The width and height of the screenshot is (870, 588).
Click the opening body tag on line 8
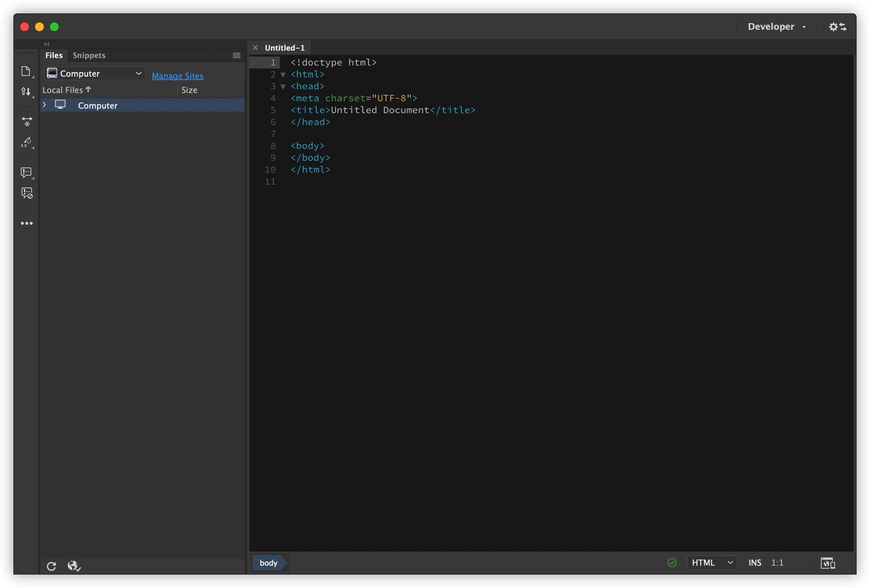tap(307, 146)
